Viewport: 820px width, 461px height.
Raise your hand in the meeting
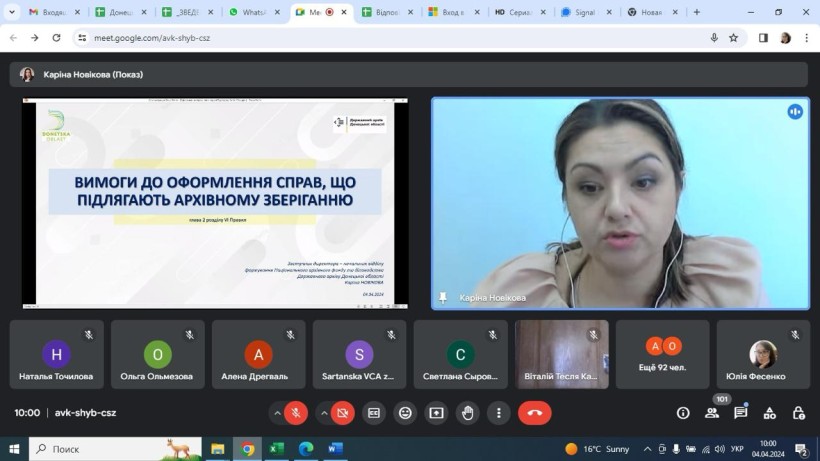[x=467, y=412]
